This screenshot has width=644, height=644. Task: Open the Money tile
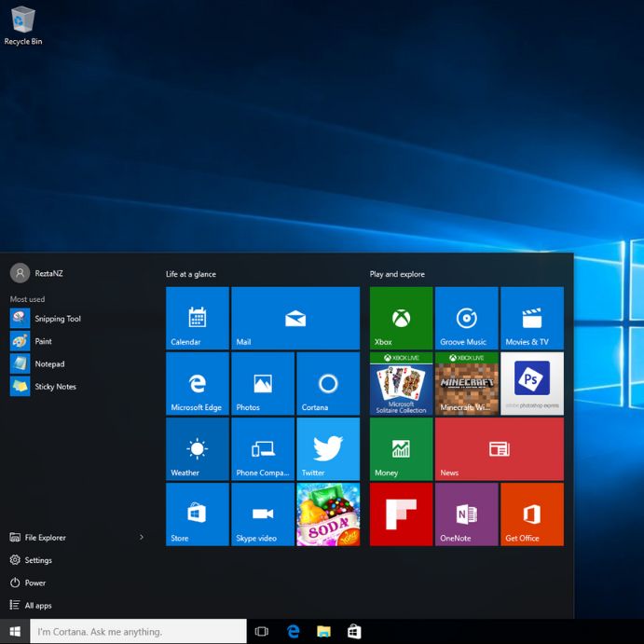402,449
